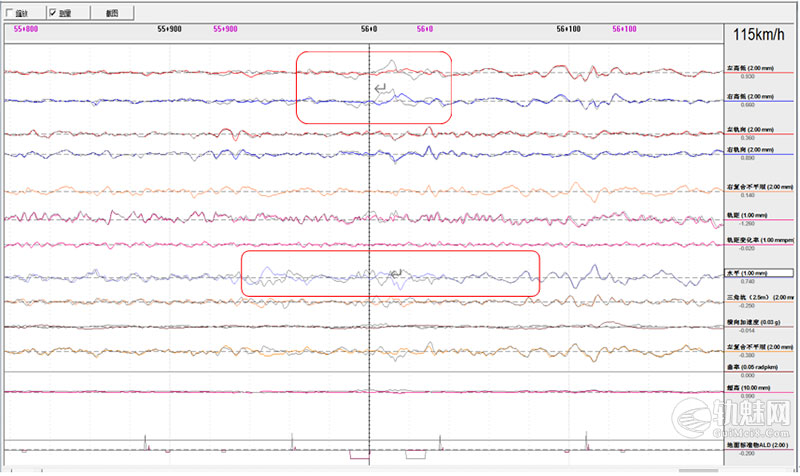
Task: Select the 右复合不平顺 (2.00 mm) channel label
Action: click(x=760, y=187)
